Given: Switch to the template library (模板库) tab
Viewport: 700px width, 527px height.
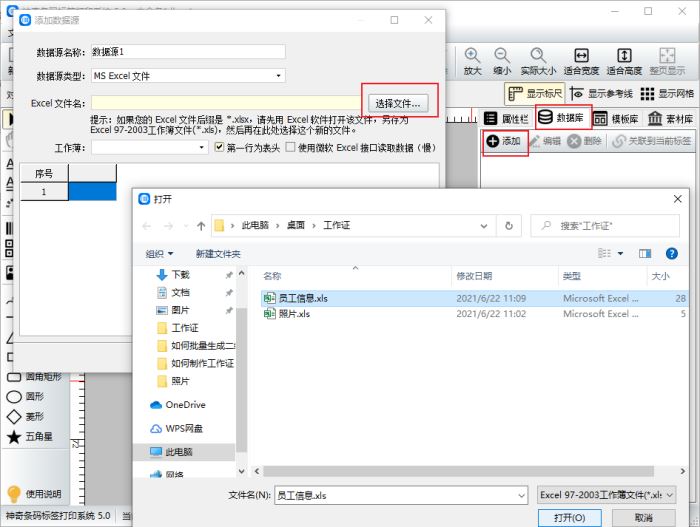Looking at the screenshot, I should [x=618, y=118].
